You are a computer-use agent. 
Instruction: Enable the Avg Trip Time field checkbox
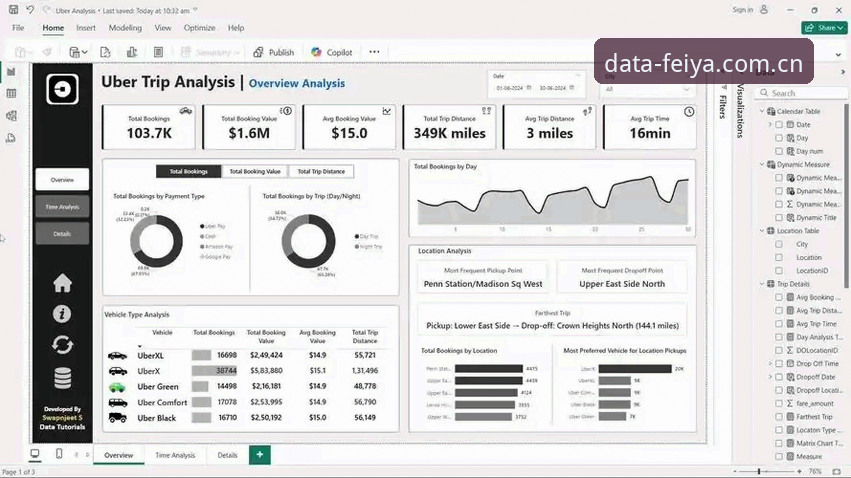tap(779, 324)
